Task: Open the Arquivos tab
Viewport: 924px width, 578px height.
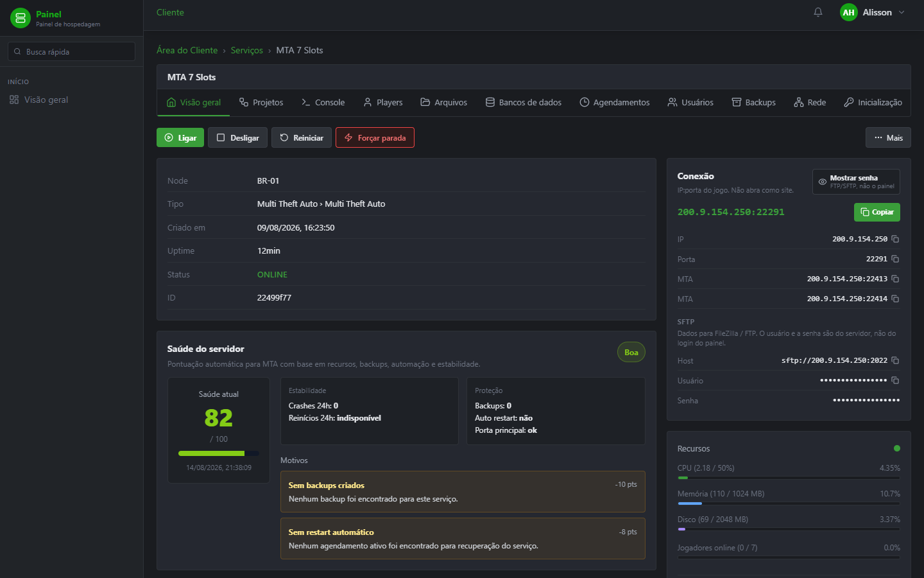Action: coord(443,102)
